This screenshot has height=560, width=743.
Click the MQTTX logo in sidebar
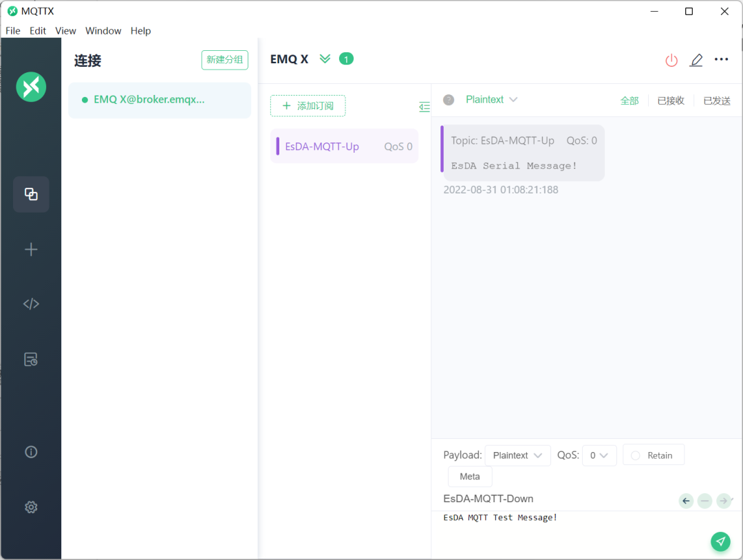click(31, 87)
